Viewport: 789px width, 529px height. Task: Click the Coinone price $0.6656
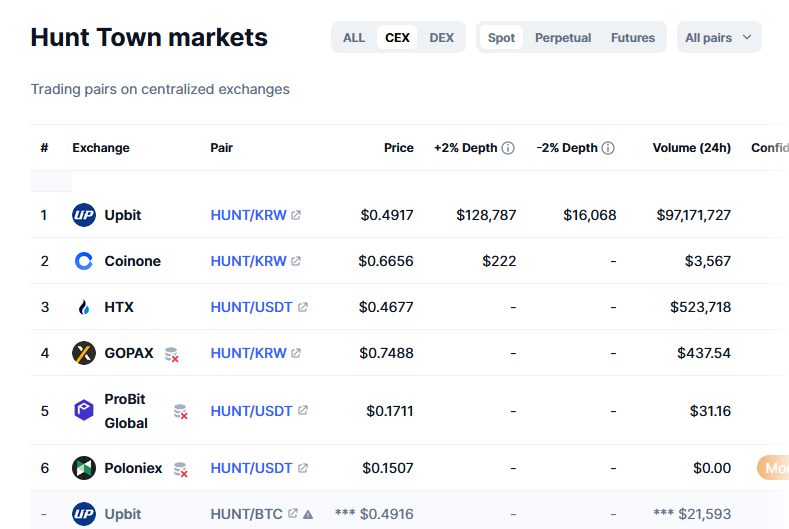click(386, 261)
